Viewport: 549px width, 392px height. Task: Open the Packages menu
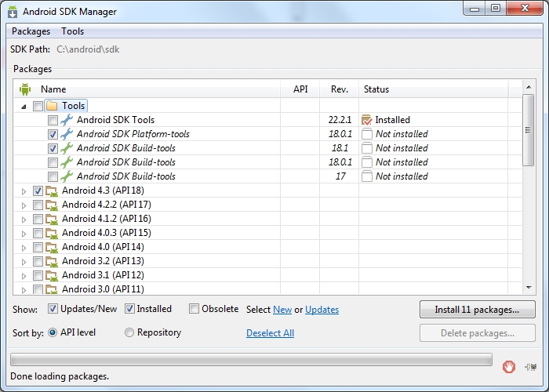[31, 31]
